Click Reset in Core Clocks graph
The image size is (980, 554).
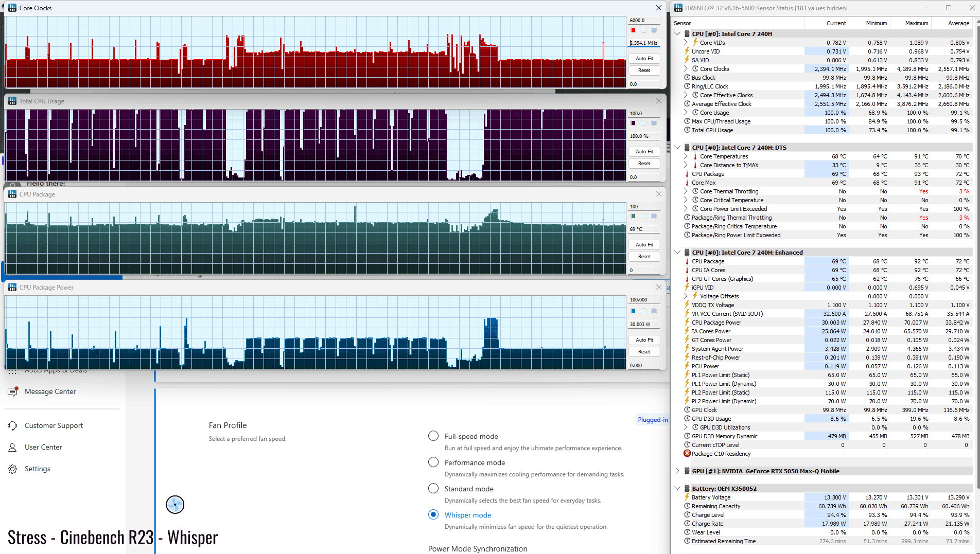tap(644, 70)
